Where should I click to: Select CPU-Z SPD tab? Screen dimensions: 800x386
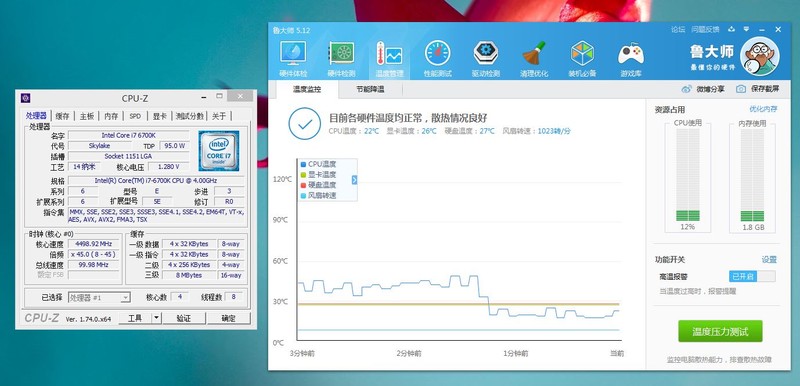pos(135,116)
